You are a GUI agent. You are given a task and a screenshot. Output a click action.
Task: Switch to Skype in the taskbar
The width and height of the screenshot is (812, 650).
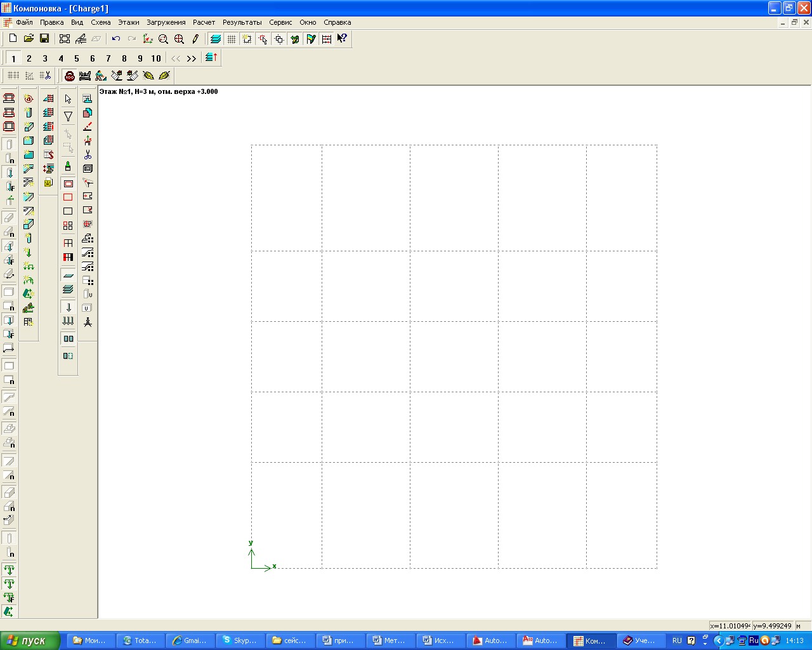click(x=241, y=640)
